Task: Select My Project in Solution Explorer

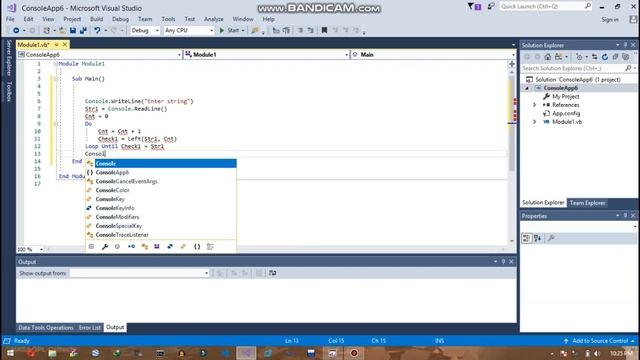Action: tap(565, 96)
